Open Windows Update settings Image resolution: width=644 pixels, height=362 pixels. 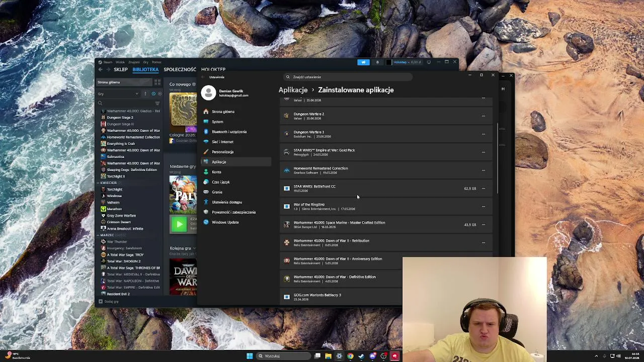pyautogui.click(x=236, y=222)
